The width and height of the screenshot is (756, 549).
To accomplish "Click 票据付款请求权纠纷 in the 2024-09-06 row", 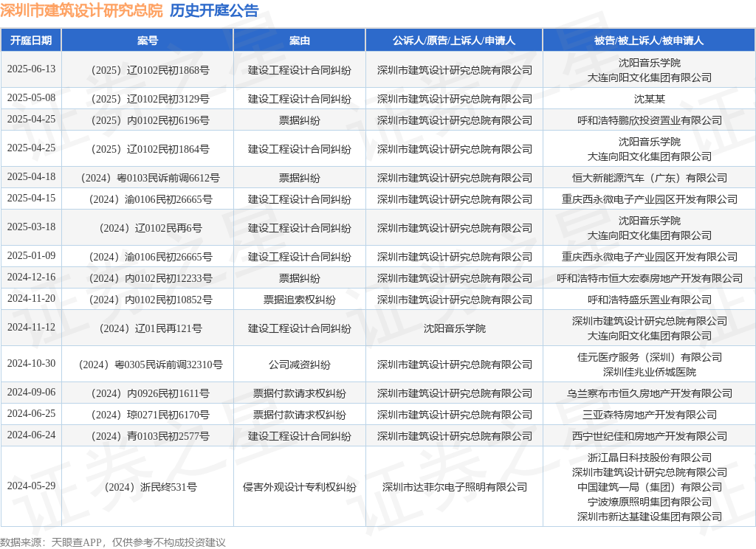I will [x=300, y=394].
